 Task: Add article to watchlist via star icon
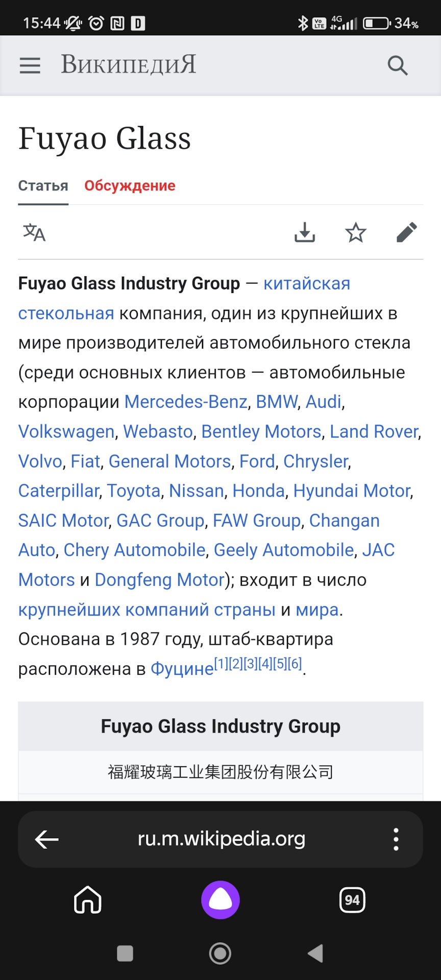tap(356, 233)
